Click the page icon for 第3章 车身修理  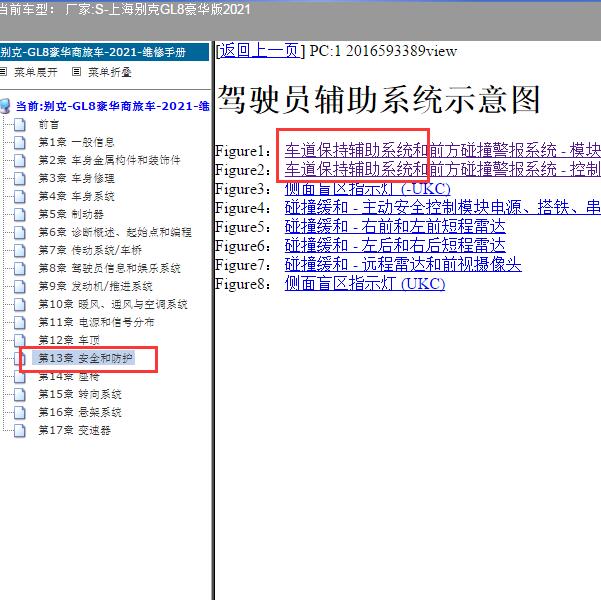point(20,179)
